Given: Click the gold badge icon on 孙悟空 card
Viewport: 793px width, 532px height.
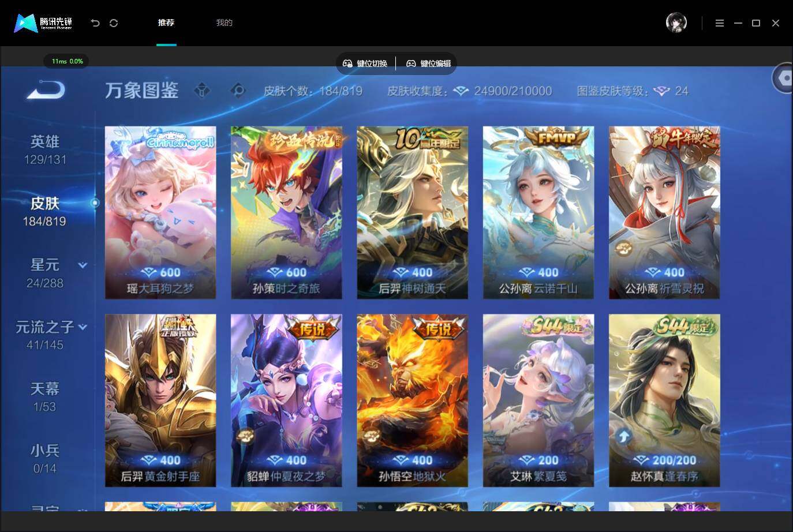Looking at the screenshot, I should 371,437.
